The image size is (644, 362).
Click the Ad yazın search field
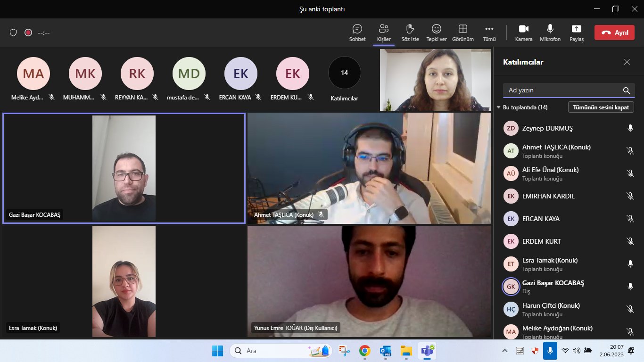pyautogui.click(x=569, y=90)
